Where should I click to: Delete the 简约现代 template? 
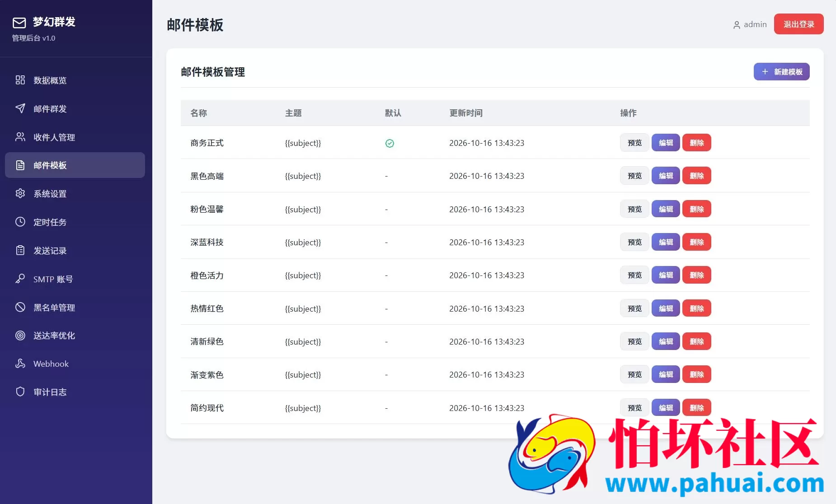[696, 408]
